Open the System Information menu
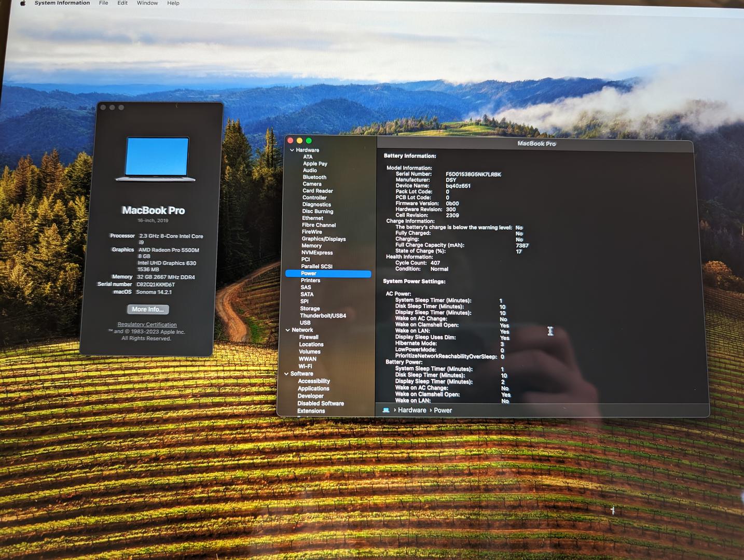The width and height of the screenshot is (744, 560). (x=62, y=3)
